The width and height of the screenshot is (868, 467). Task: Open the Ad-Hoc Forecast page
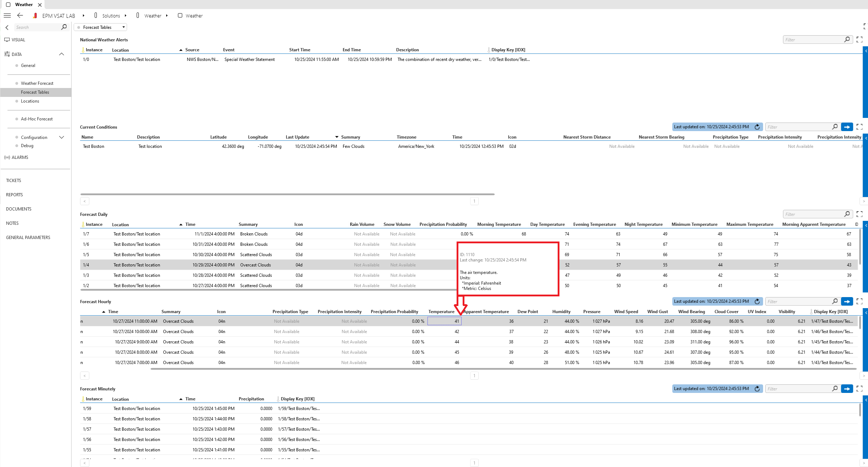(37, 119)
